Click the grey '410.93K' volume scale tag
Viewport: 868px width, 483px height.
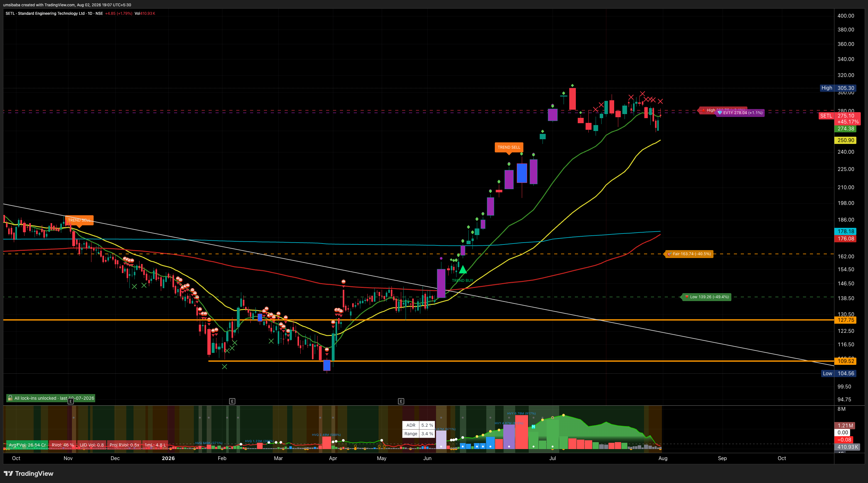tap(848, 447)
